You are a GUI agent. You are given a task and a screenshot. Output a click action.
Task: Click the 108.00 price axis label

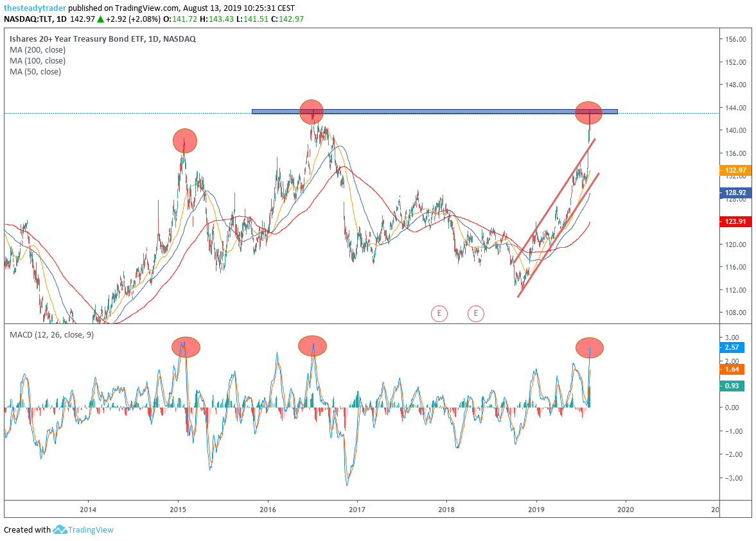pyautogui.click(x=735, y=313)
